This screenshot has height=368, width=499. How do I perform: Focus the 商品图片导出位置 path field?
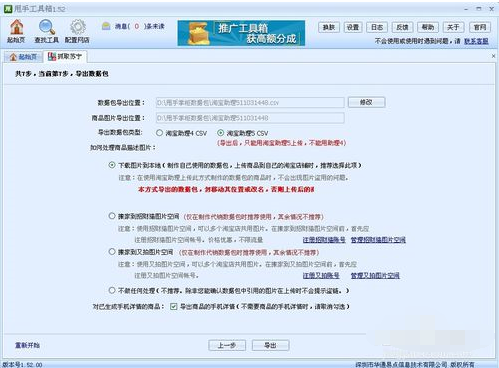(x=250, y=118)
